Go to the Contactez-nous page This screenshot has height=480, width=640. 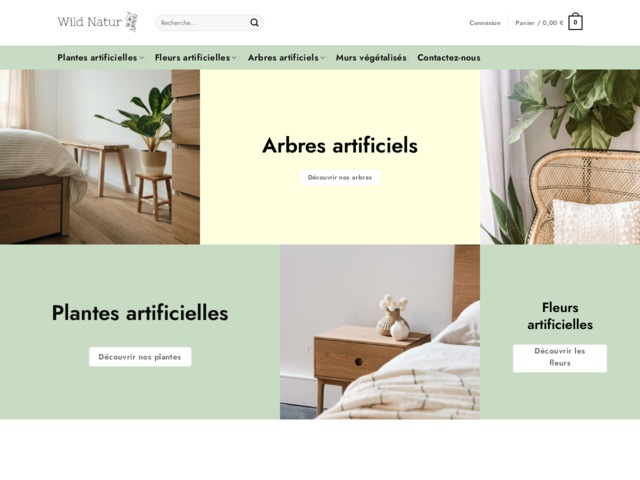tap(449, 58)
